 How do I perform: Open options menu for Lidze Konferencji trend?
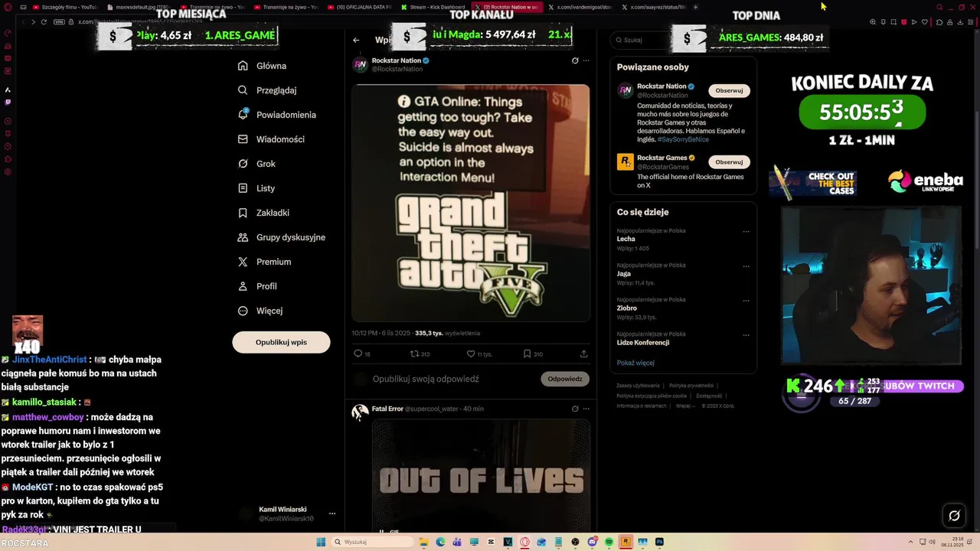click(746, 334)
